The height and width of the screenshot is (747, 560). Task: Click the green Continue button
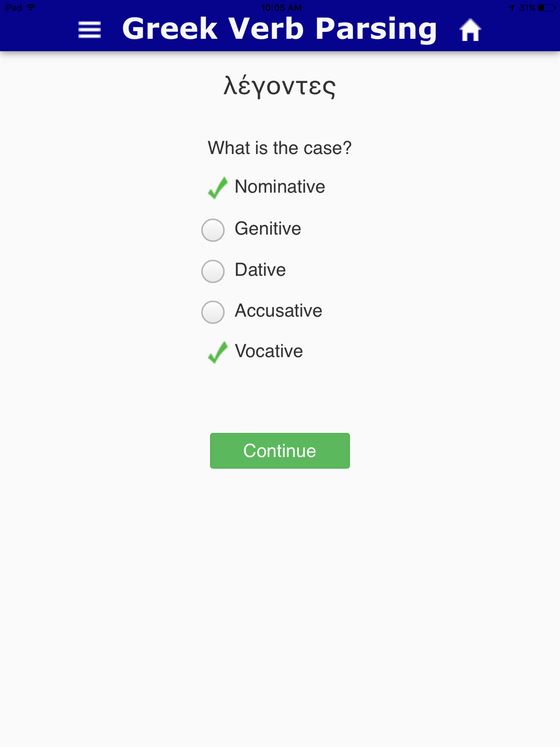pos(280,451)
